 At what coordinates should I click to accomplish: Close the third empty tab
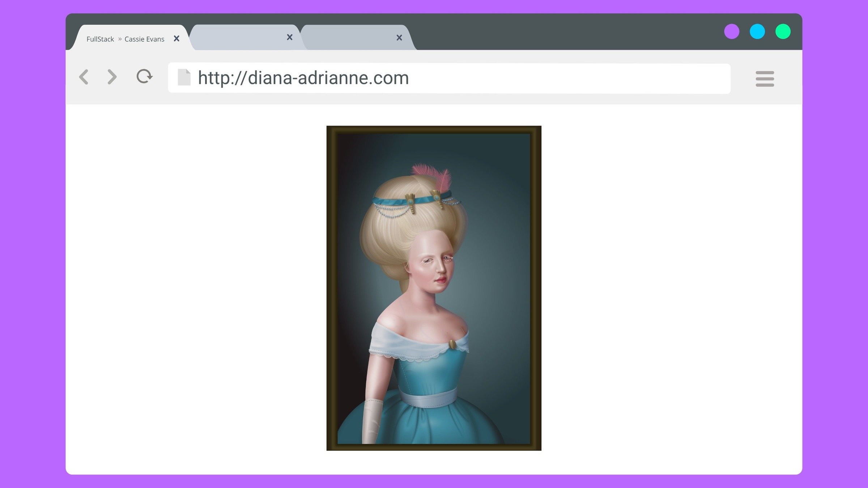click(x=399, y=38)
